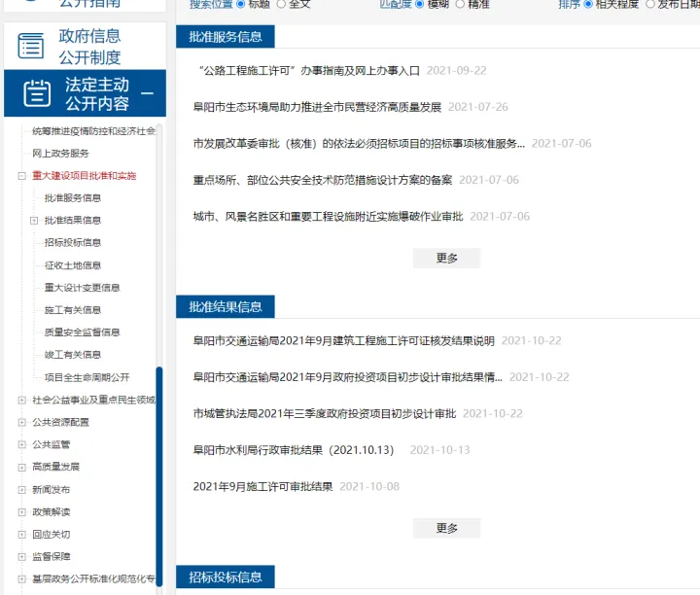
Task: Select 招标投标信息 in the sidebar tree
Action: point(73,243)
